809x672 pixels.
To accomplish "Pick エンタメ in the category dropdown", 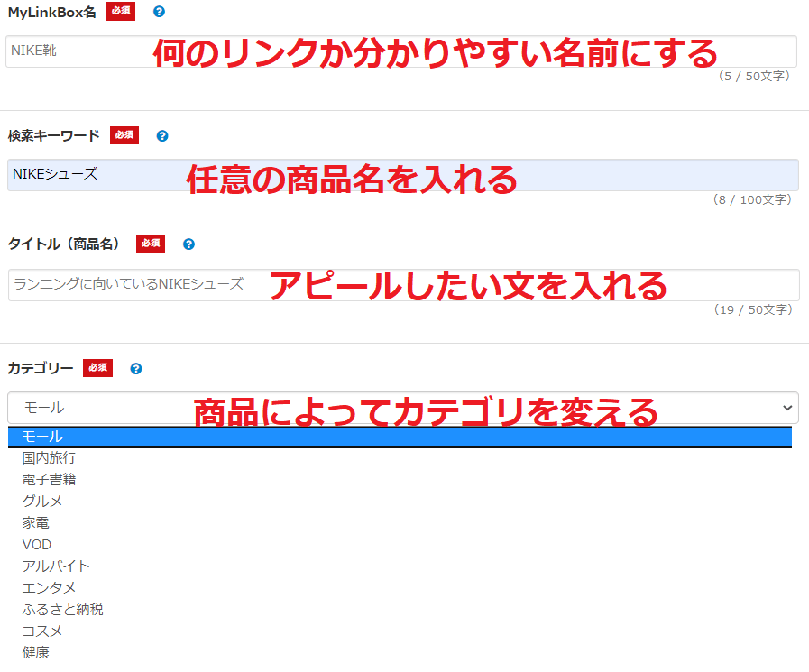I will point(400,588).
